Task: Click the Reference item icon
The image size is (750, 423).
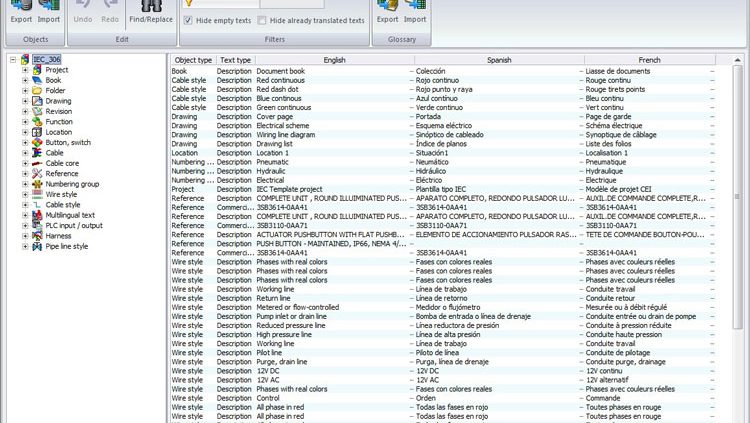Action: coord(37,174)
